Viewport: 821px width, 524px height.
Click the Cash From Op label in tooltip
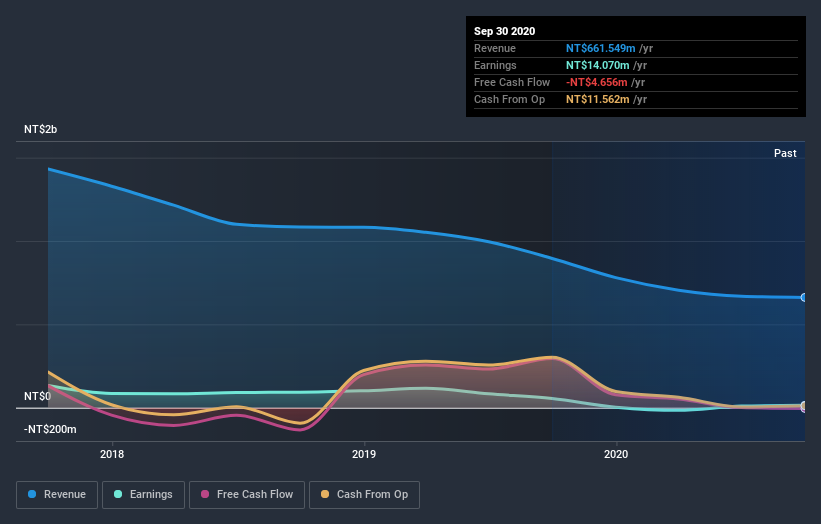(x=509, y=99)
